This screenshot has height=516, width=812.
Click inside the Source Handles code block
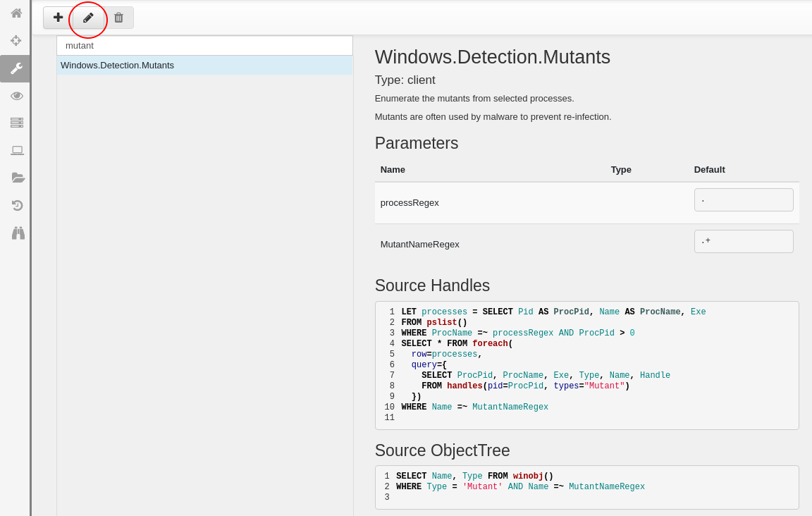(586, 365)
